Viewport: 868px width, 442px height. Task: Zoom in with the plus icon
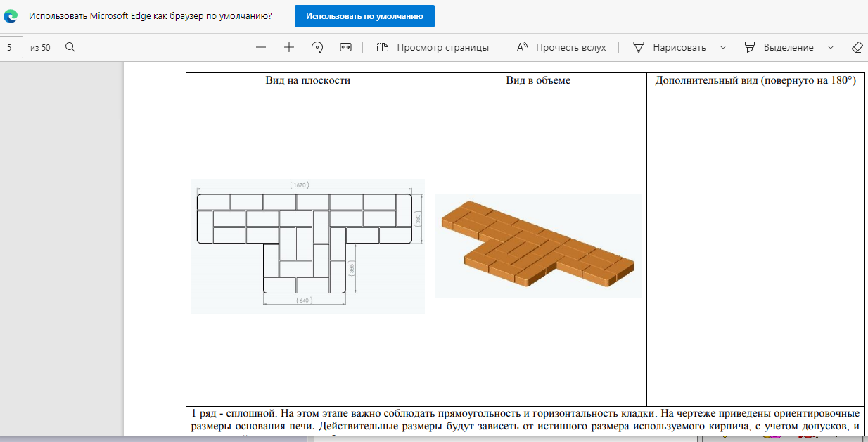coord(289,47)
